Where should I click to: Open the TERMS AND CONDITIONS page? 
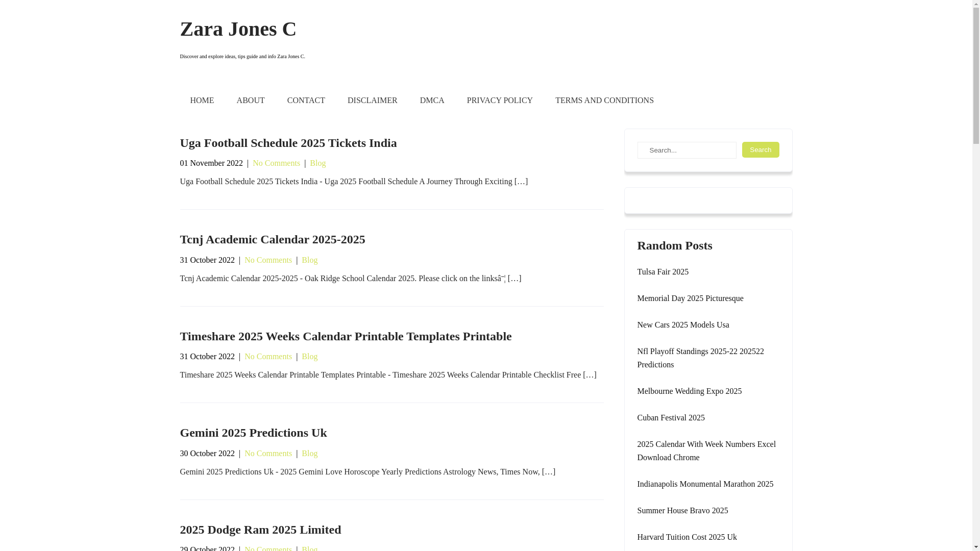click(x=604, y=101)
